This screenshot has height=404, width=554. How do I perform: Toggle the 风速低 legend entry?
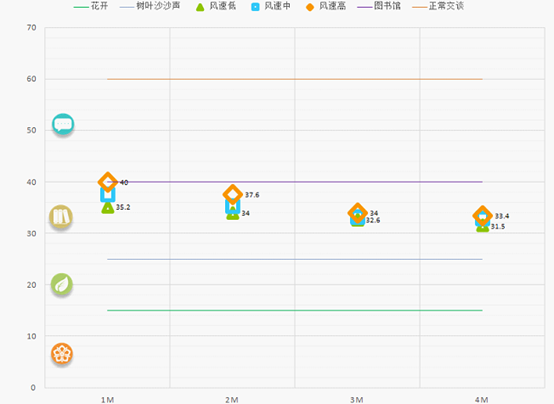[x=216, y=6]
